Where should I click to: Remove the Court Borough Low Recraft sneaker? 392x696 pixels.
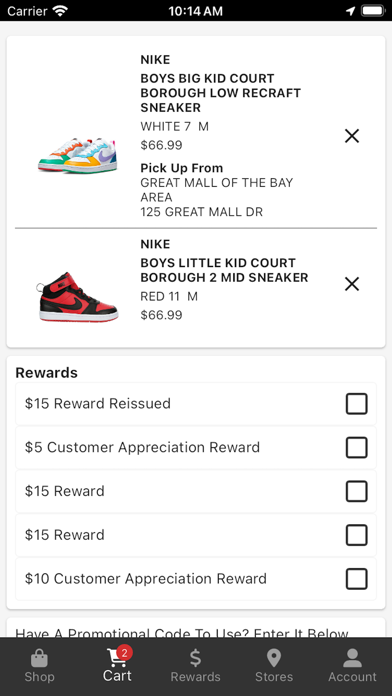(352, 136)
